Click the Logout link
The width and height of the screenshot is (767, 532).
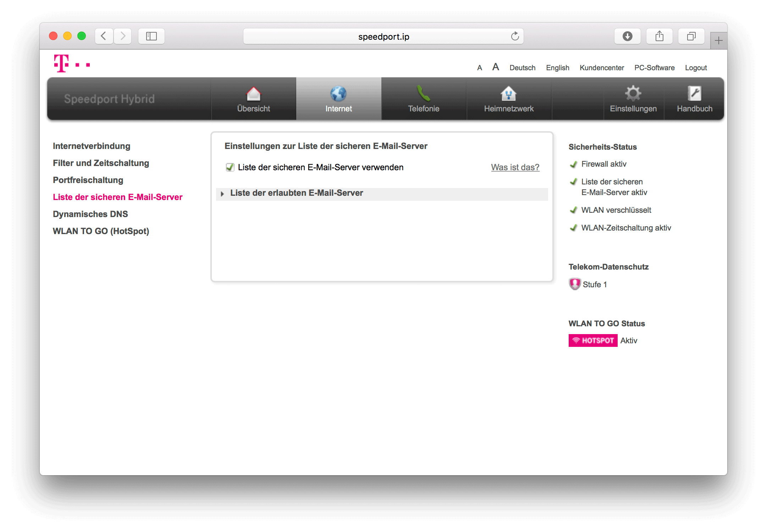[x=696, y=68]
